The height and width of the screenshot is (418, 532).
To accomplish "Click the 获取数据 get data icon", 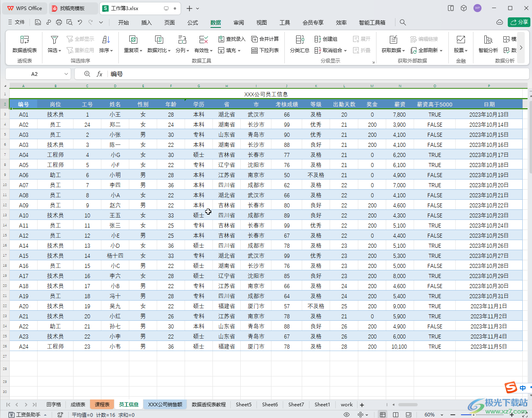I will [x=393, y=40].
